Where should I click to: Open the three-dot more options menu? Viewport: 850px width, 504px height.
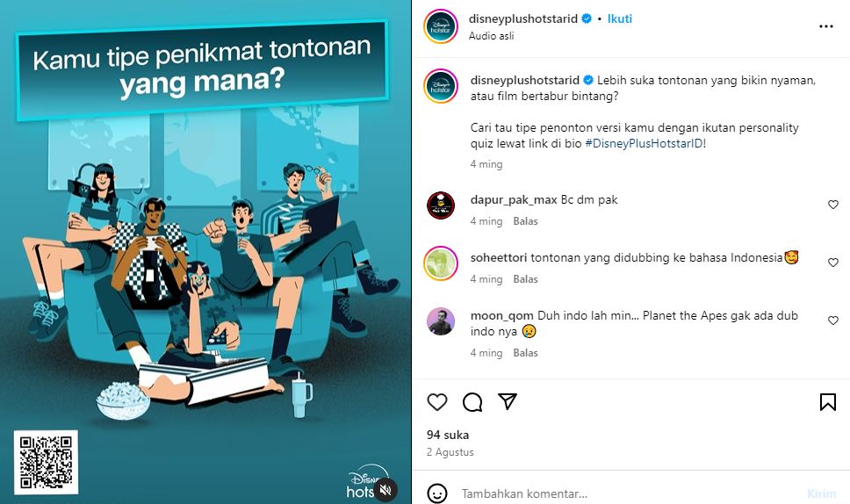pos(825,26)
